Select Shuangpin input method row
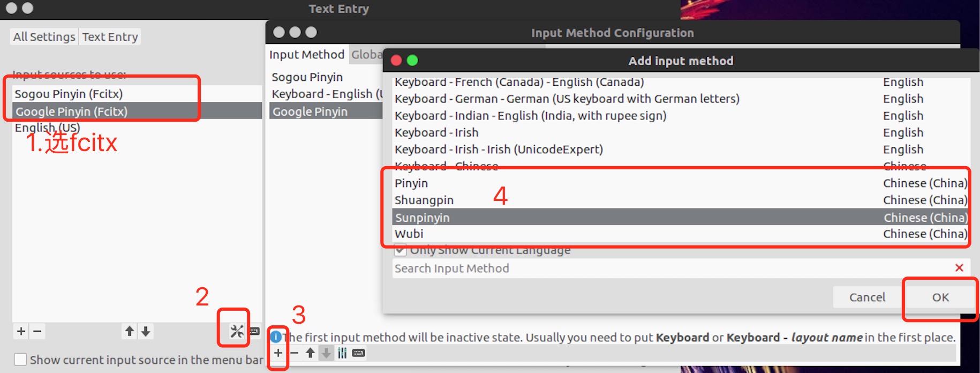Image resolution: width=980 pixels, height=373 pixels. coord(681,200)
